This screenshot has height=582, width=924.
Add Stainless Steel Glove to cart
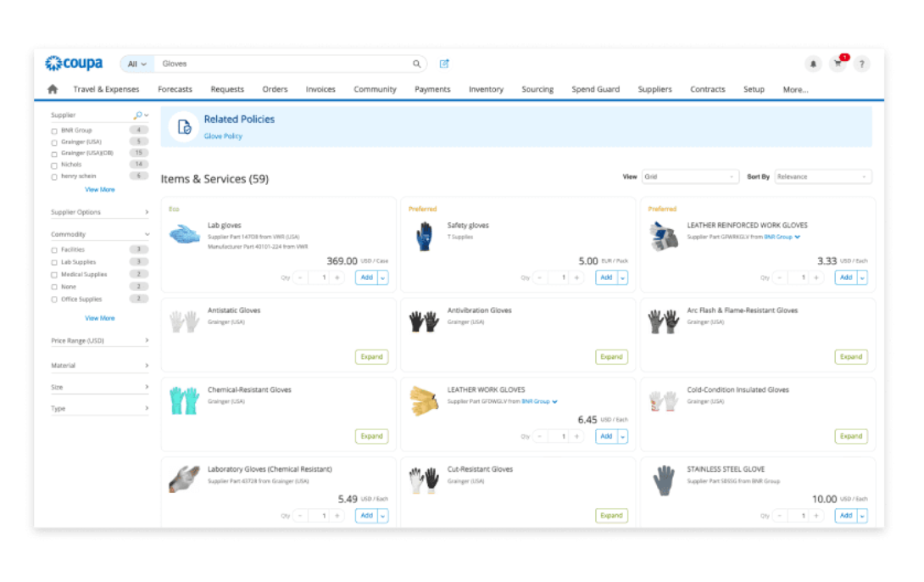coord(846,515)
